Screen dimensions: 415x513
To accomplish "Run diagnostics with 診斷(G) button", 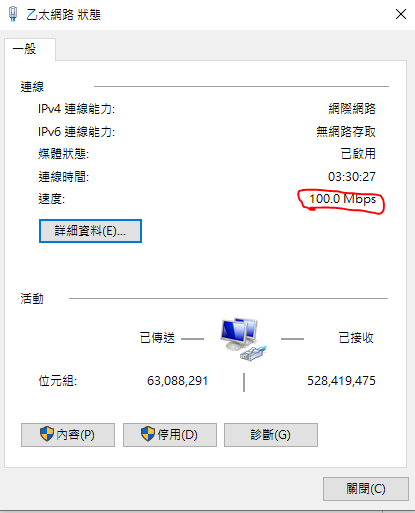I will 271,435.
